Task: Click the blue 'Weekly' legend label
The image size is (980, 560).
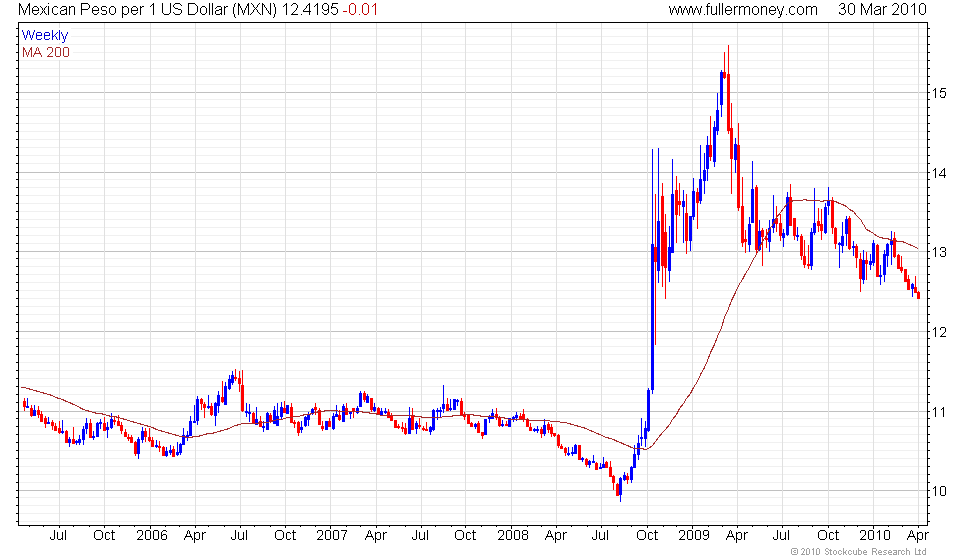Action: tap(44, 36)
